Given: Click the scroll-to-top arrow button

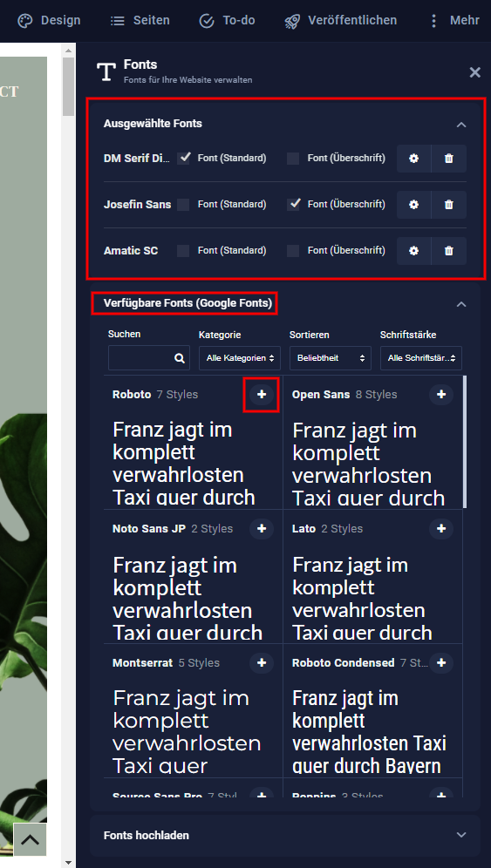Looking at the screenshot, I should 30,840.
